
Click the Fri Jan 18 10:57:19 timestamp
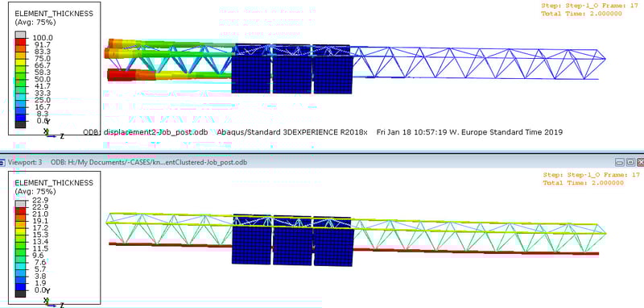point(469,132)
